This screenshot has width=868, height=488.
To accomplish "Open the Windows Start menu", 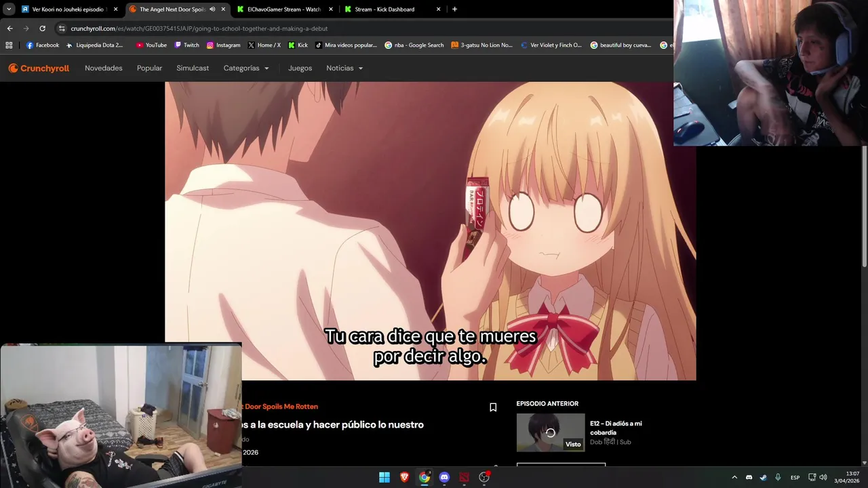I will (x=384, y=477).
